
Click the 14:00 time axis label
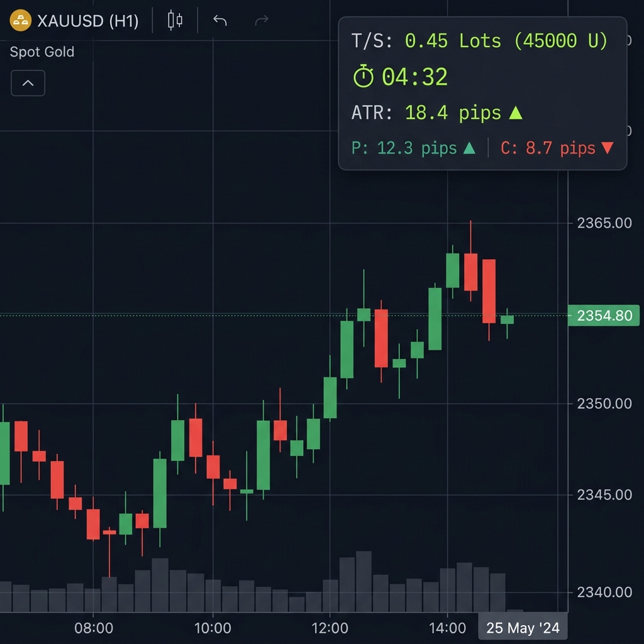coord(449,628)
